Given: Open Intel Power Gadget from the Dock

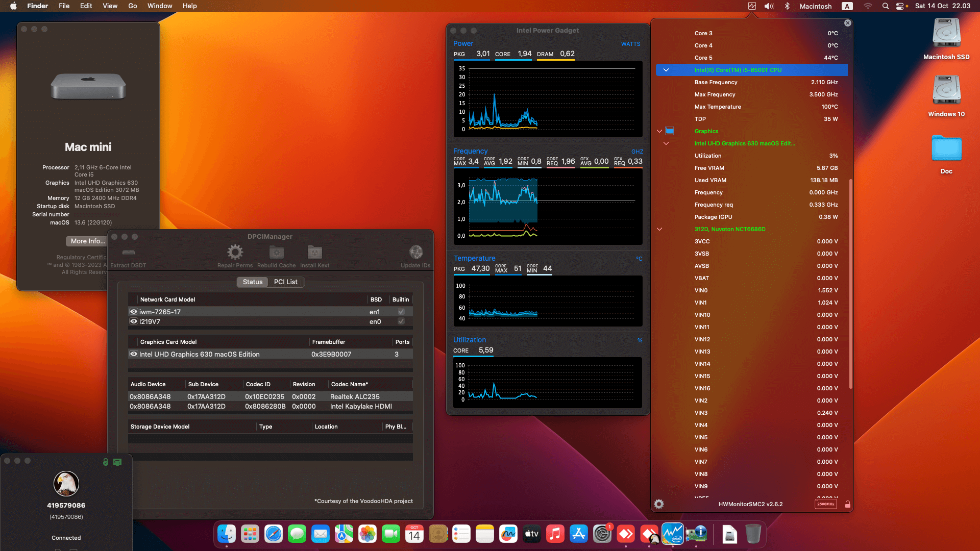Looking at the screenshot, I should tap(672, 534).
